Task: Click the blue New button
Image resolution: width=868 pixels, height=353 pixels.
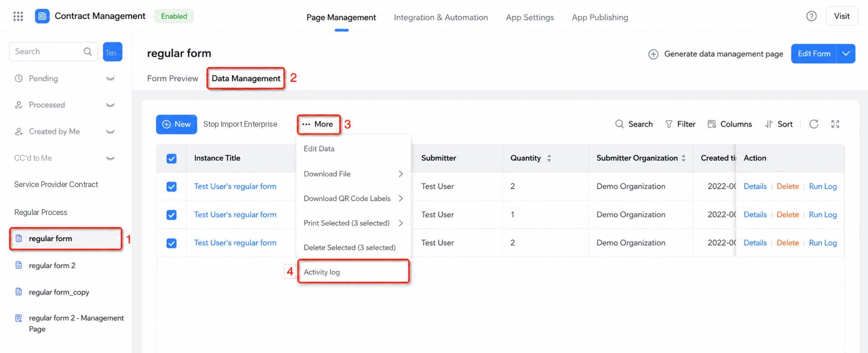Action: pyautogui.click(x=177, y=124)
